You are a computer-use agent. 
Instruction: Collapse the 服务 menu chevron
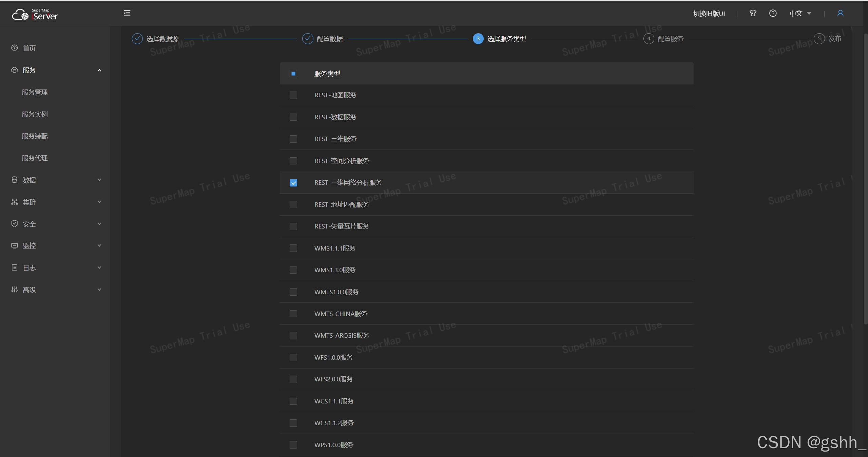(99, 70)
